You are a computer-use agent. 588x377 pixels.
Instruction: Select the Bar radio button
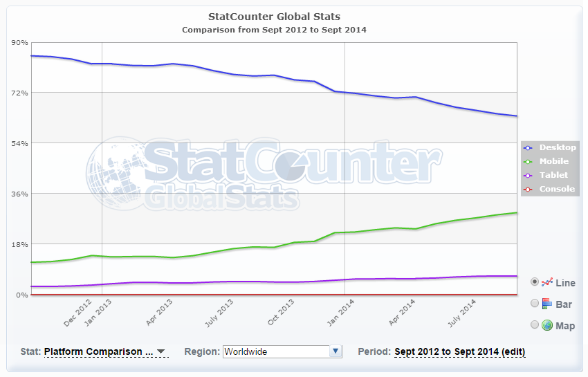[x=535, y=303]
